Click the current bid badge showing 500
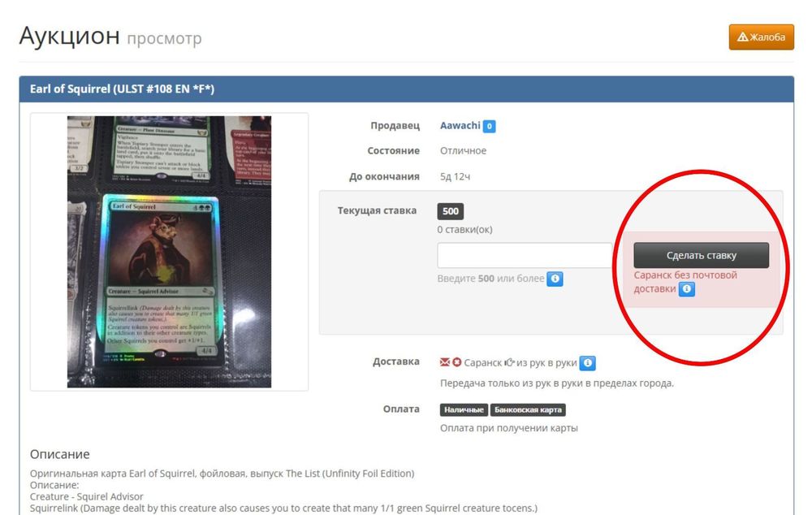This screenshot has height=515, width=812. pos(451,211)
